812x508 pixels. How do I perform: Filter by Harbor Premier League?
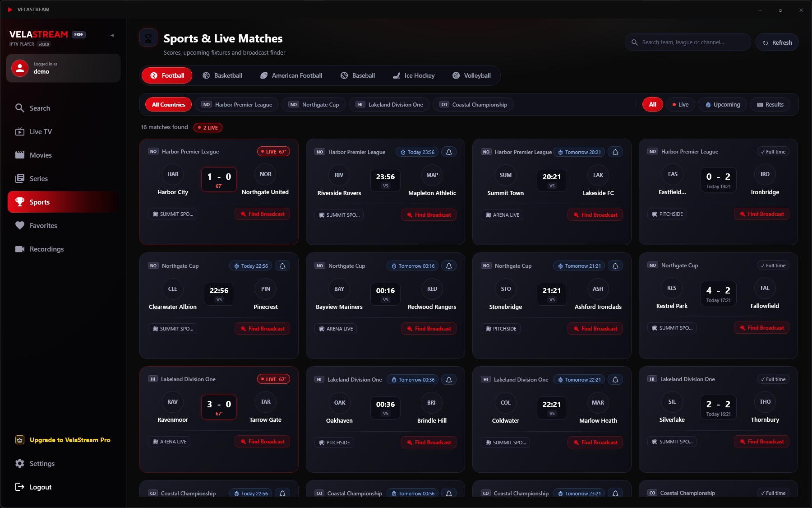[237, 104]
